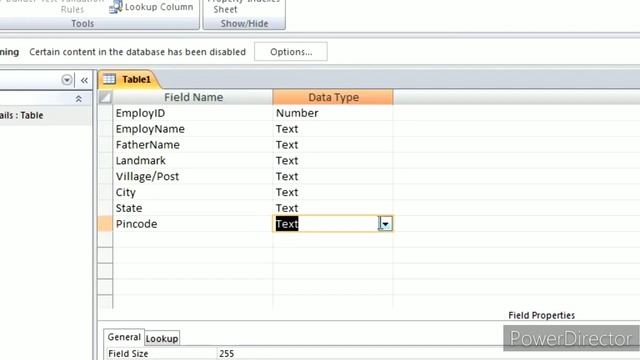Screen dimensions: 640x360
Task: Click the Data Type column header
Action: [333, 97]
